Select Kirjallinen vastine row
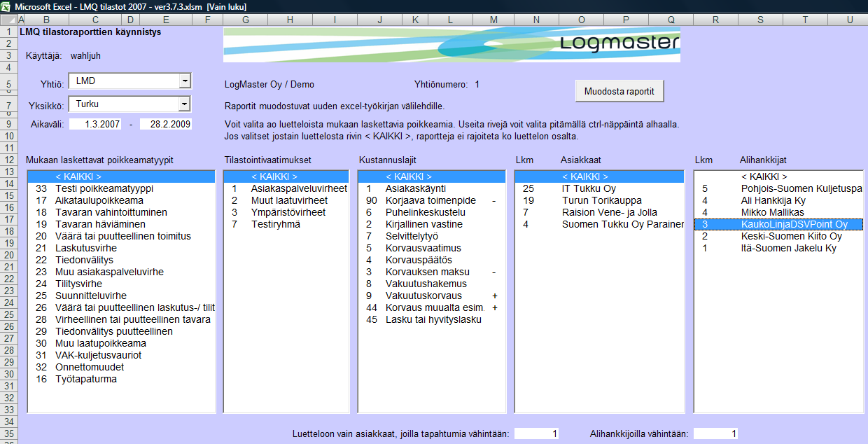This screenshot has width=868, height=444. (x=431, y=225)
